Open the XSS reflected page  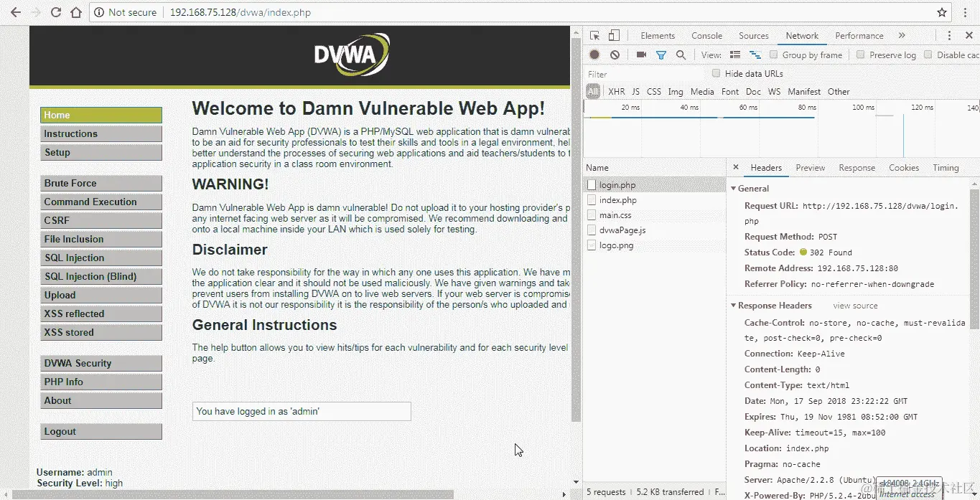pyautogui.click(x=101, y=313)
